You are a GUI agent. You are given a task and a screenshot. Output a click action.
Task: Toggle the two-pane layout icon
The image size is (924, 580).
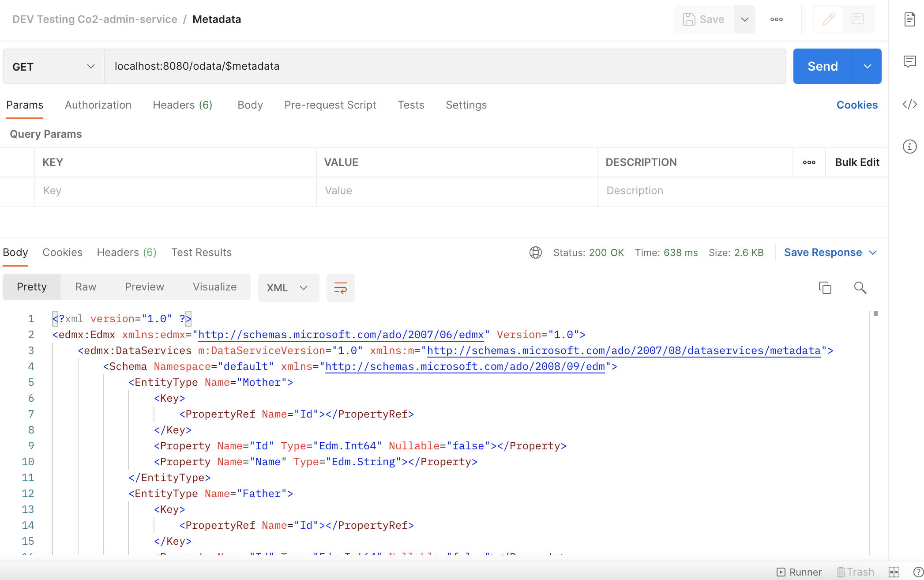point(894,572)
